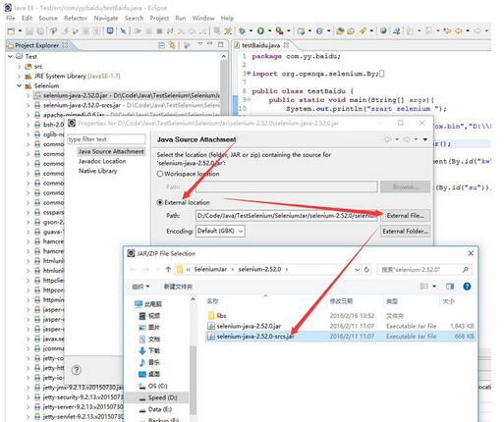Click the Run External Tools icon
This screenshot has width=504, height=422.
click(279, 31)
